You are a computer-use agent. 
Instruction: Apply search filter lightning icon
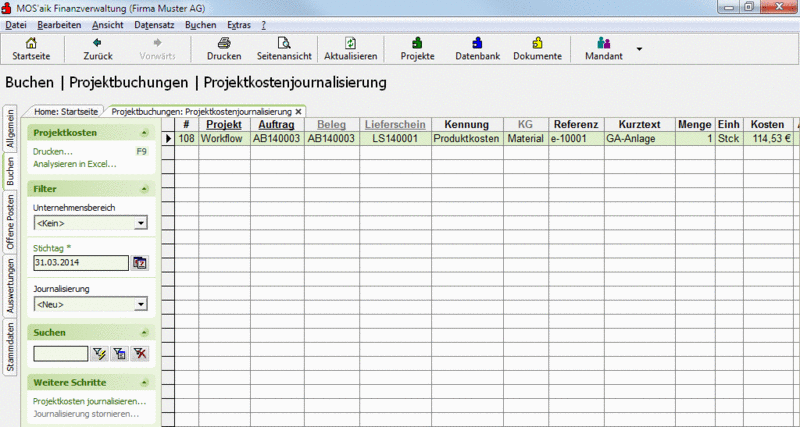tap(99, 354)
